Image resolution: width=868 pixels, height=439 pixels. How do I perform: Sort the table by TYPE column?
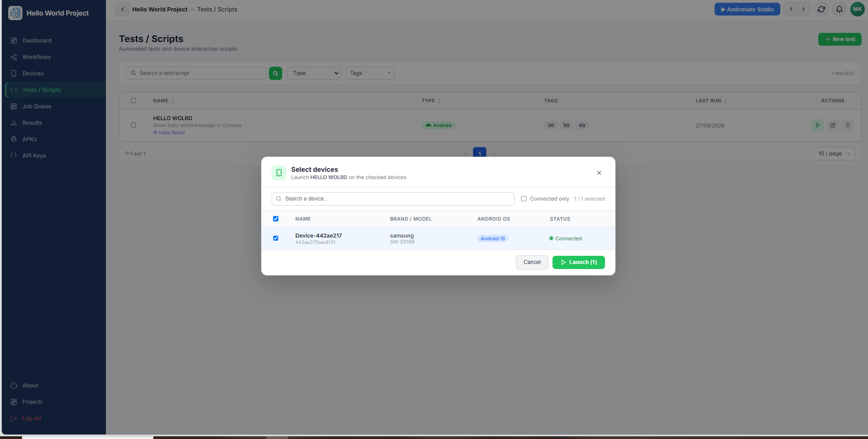tap(431, 100)
